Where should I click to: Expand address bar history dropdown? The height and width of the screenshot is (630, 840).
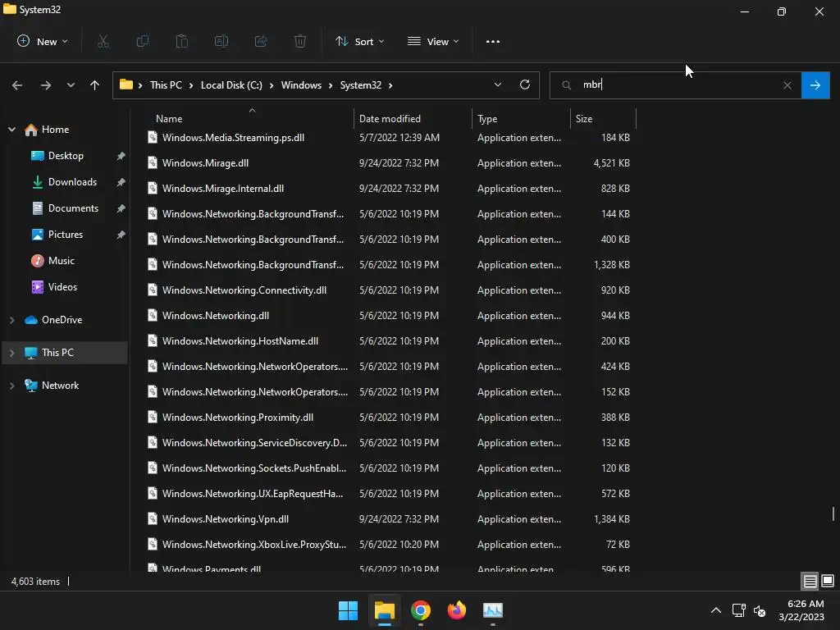tap(498, 84)
